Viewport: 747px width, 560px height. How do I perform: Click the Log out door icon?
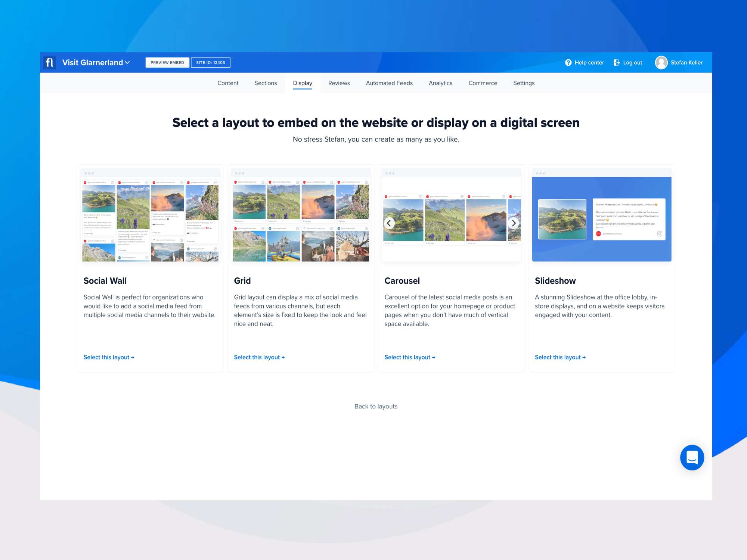pyautogui.click(x=616, y=63)
